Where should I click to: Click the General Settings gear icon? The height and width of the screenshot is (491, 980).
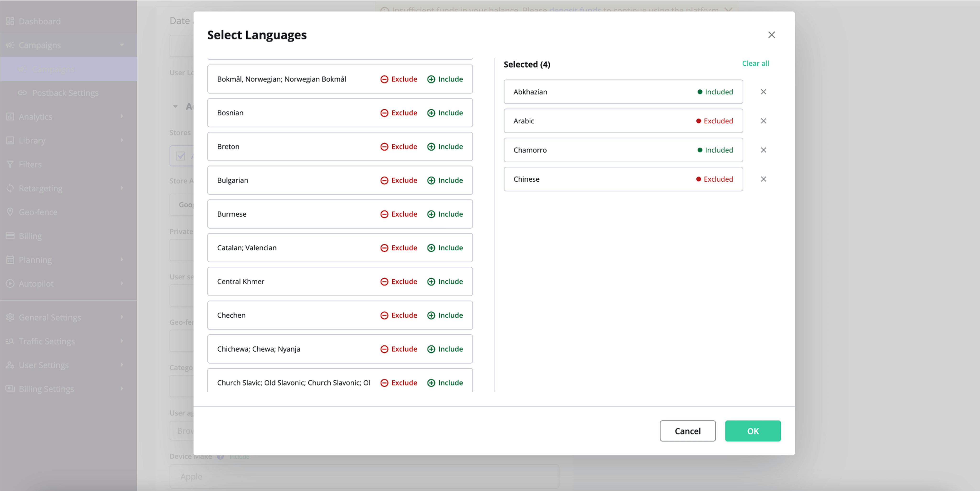click(x=10, y=317)
